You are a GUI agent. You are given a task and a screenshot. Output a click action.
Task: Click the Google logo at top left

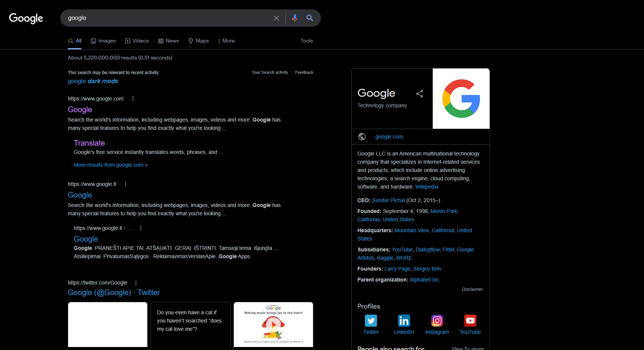(26, 18)
